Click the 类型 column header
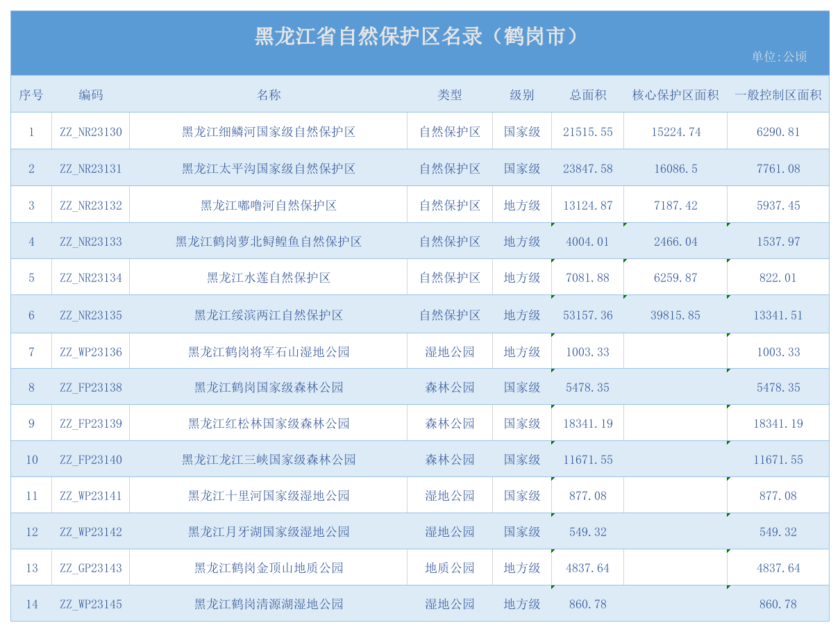The height and width of the screenshot is (632, 840). pyautogui.click(x=450, y=94)
